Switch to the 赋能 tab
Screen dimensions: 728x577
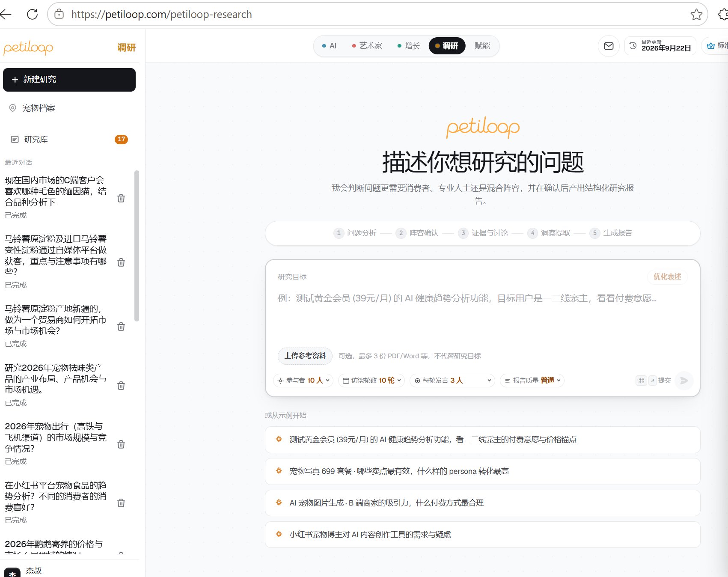point(482,46)
